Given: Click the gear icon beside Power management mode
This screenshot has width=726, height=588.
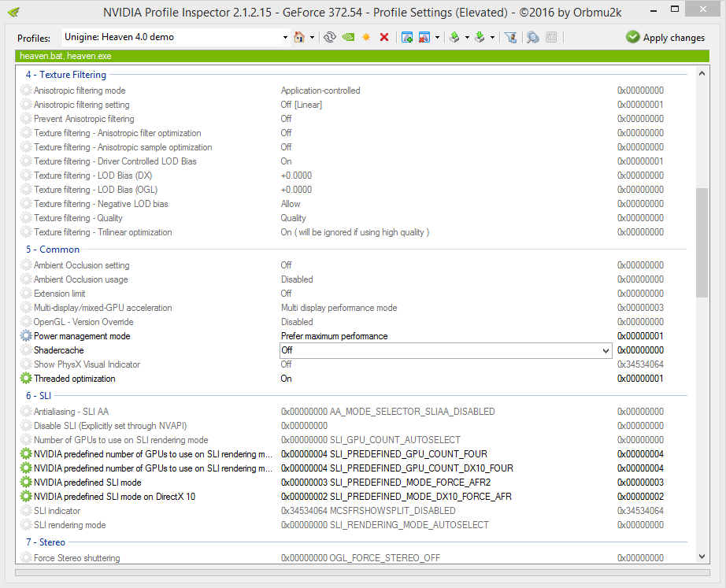Looking at the screenshot, I should 26,335.
